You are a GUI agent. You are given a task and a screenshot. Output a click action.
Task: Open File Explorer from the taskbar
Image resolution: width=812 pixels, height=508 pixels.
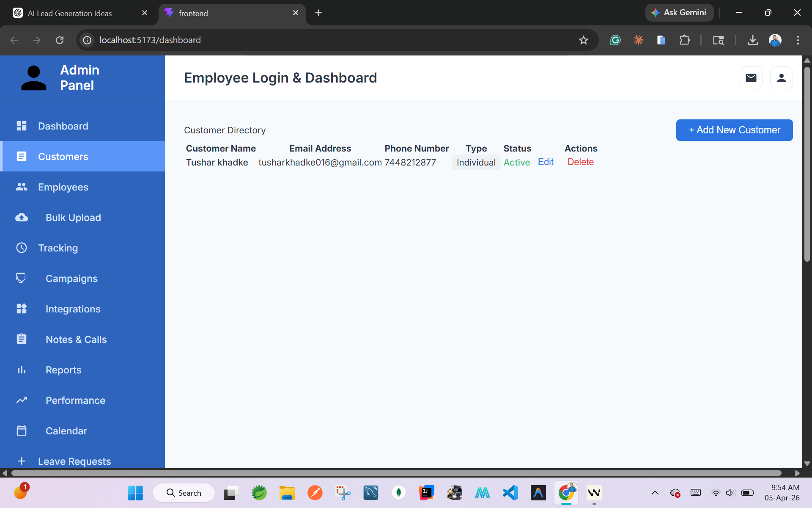287,493
